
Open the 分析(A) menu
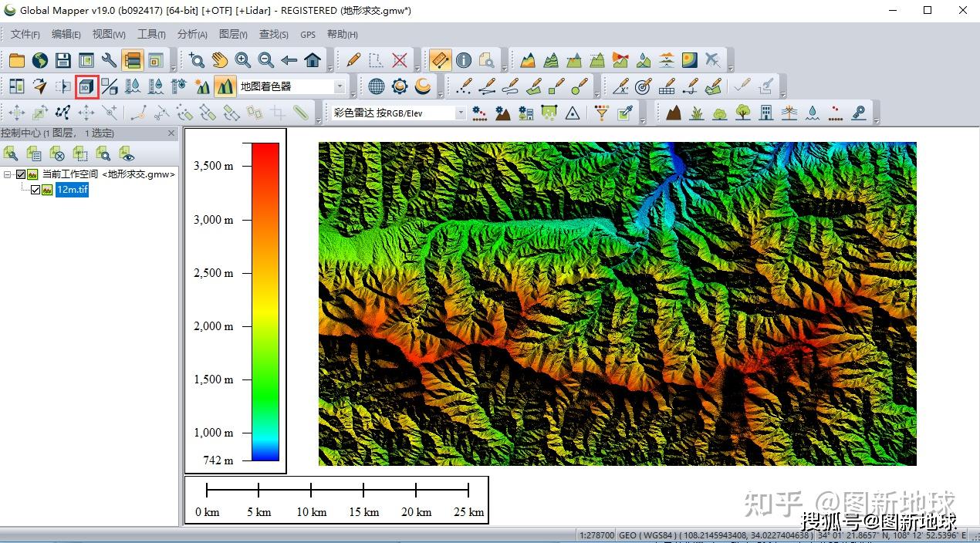tap(192, 34)
